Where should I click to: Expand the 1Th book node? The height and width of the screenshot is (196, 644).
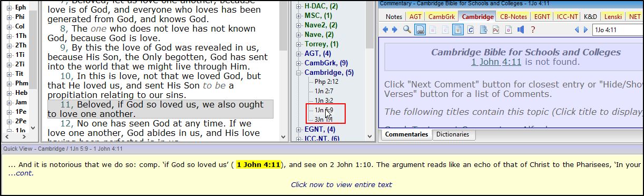(x=9, y=36)
